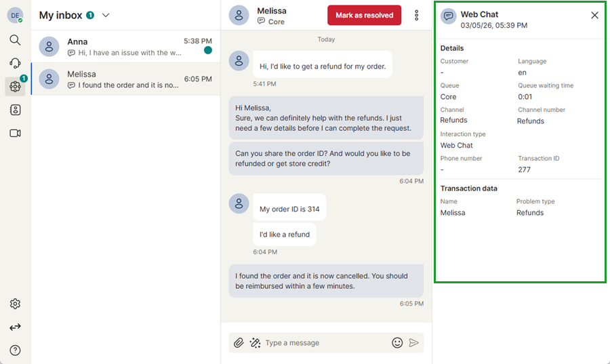Open settings gear at bottom of sidebar

[15, 304]
